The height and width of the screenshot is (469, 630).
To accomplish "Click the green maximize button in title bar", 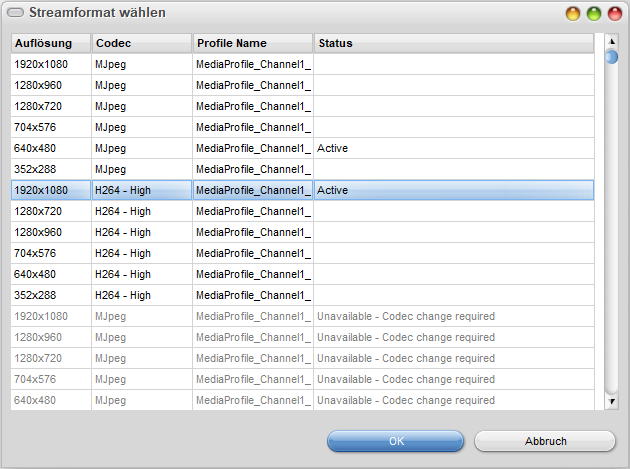I will pyautogui.click(x=593, y=14).
